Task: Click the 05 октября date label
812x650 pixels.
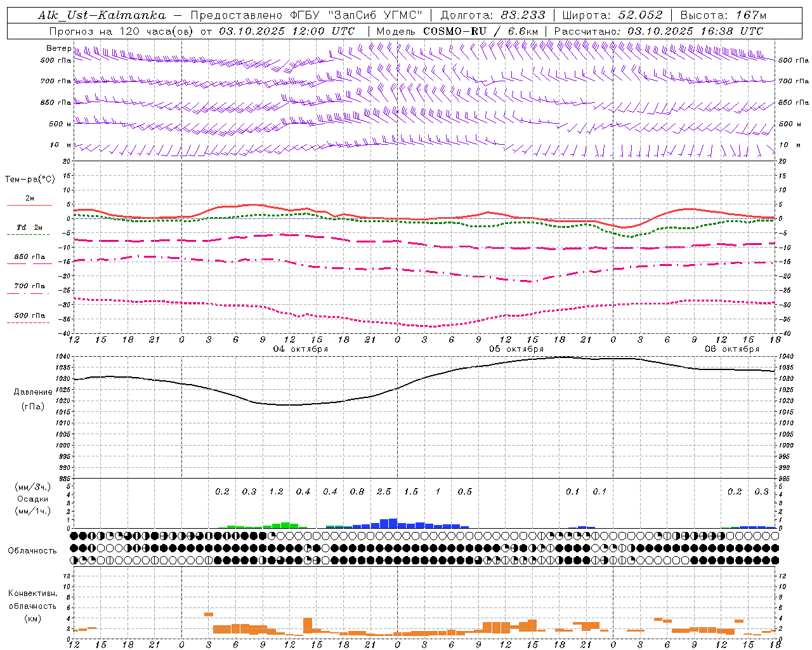Action: [x=516, y=349]
